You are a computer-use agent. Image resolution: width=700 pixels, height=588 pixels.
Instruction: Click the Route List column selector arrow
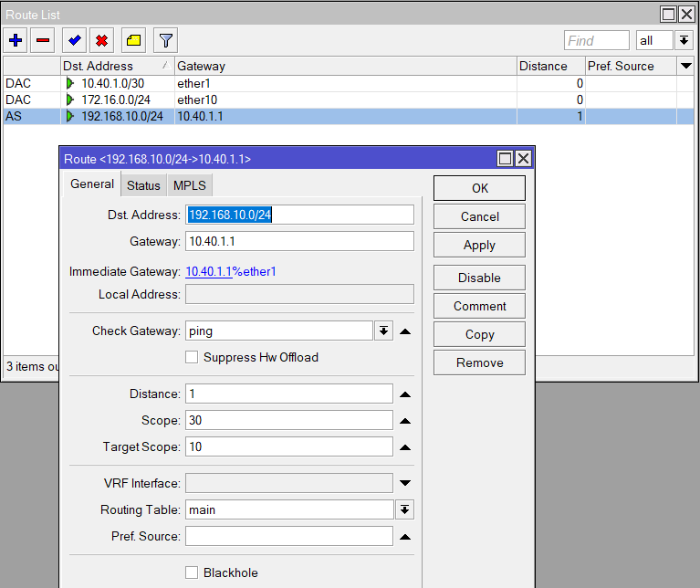point(686,66)
